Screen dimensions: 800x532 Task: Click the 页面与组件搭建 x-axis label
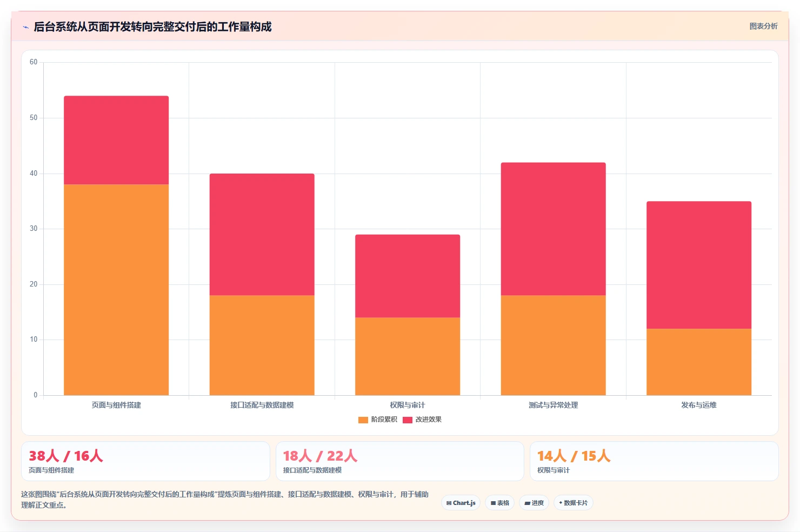point(116,405)
